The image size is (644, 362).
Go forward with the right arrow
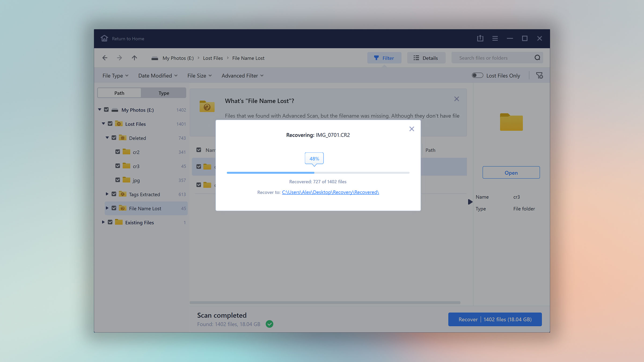coord(119,58)
